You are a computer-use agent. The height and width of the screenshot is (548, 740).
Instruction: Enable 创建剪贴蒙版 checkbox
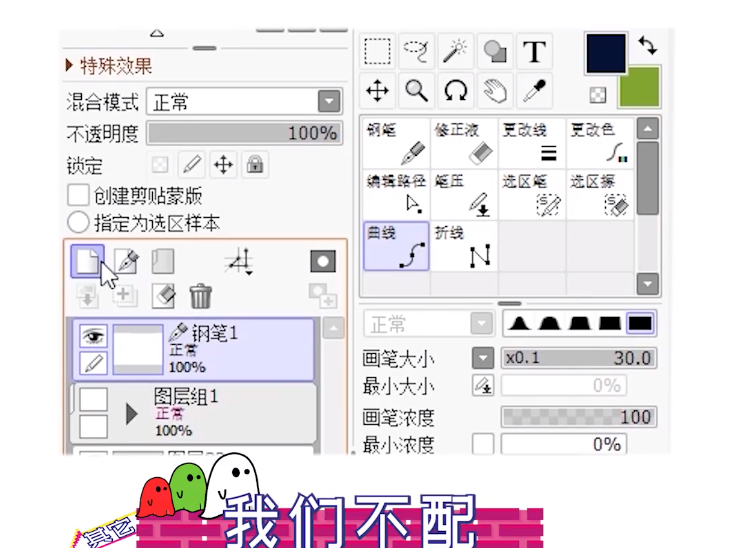click(x=78, y=194)
